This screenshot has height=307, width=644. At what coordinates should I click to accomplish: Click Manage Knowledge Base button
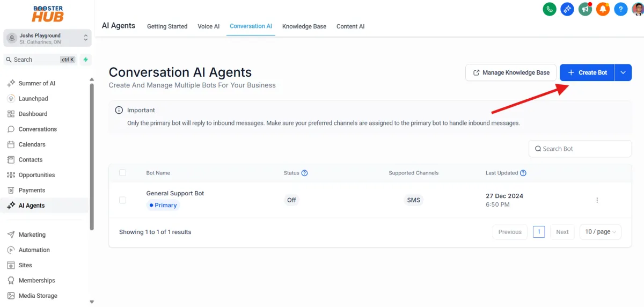point(510,72)
